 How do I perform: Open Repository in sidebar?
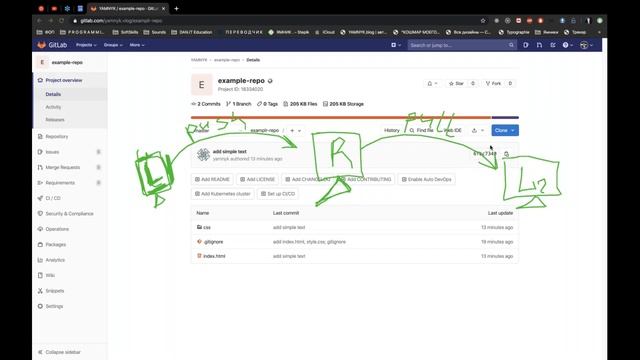coord(57,137)
